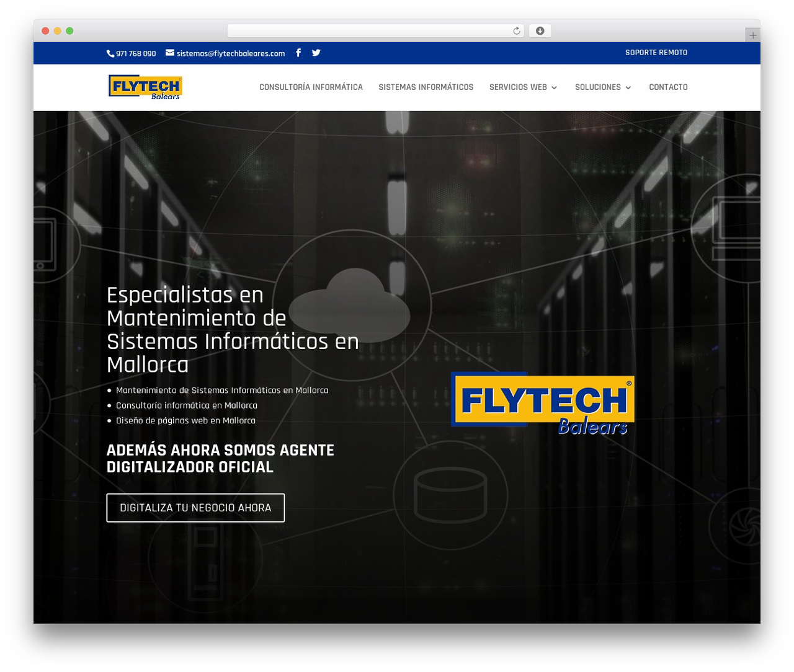Viewport: 794px width, 672px height.
Task: Click 'Mantenimiento de Sistemas Informáticos en Mallorca' bullet
Action: coord(222,391)
